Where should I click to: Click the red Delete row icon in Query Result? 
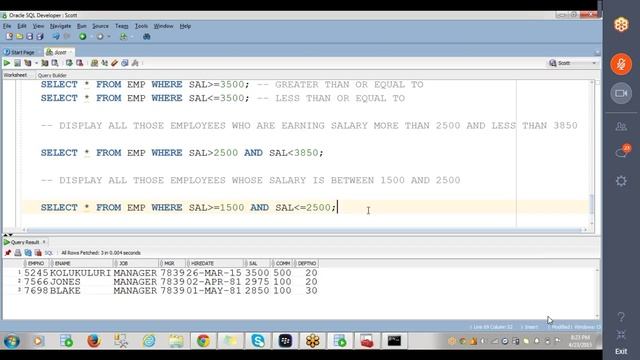coord(38,253)
